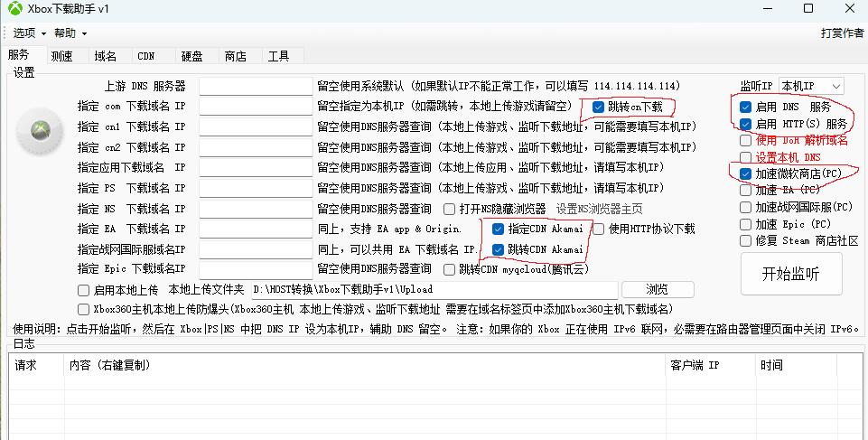Maximize the Xbox下载助手 window

808,9
